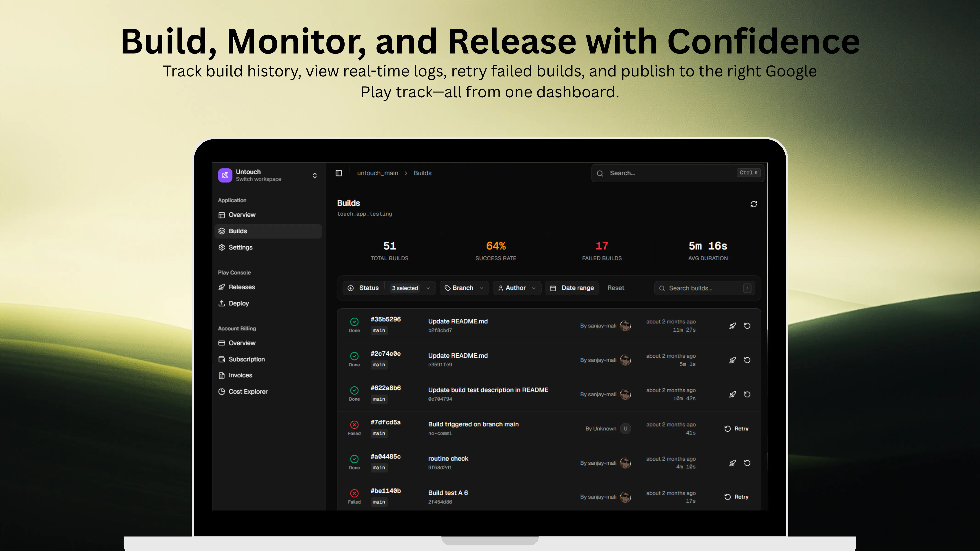The width and height of the screenshot is (980, 551).
Task: Open Overview under Account Billing
Action: click(268, 343)
